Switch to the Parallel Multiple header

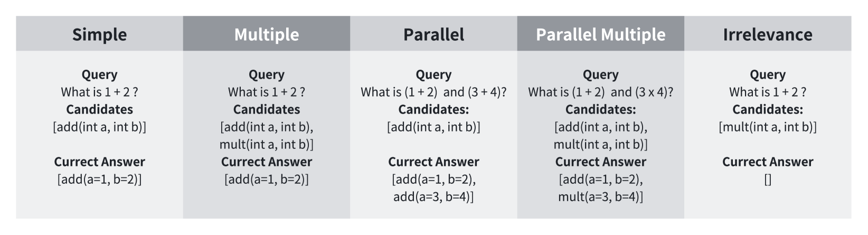click(600, 35)
